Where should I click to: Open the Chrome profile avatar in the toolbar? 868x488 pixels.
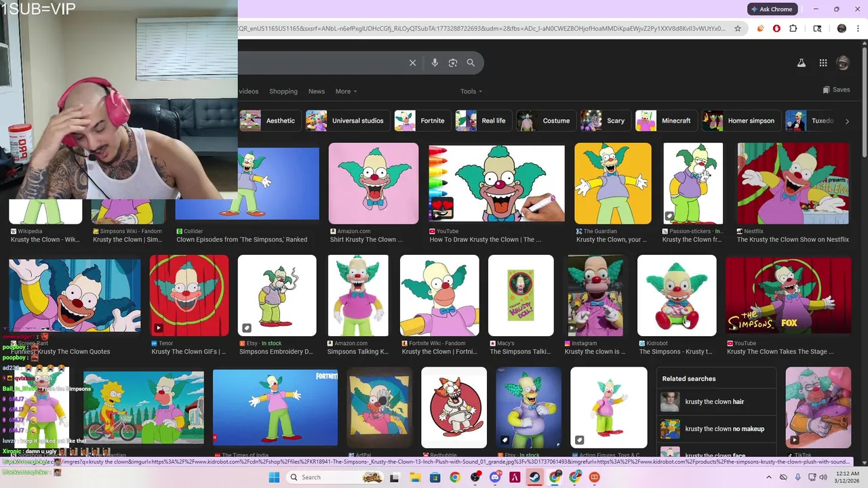click(842, 28)
